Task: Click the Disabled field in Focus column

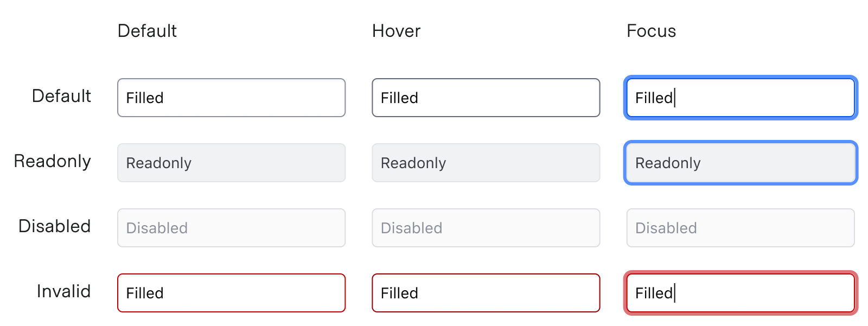Action: click(x=739, y=228)
